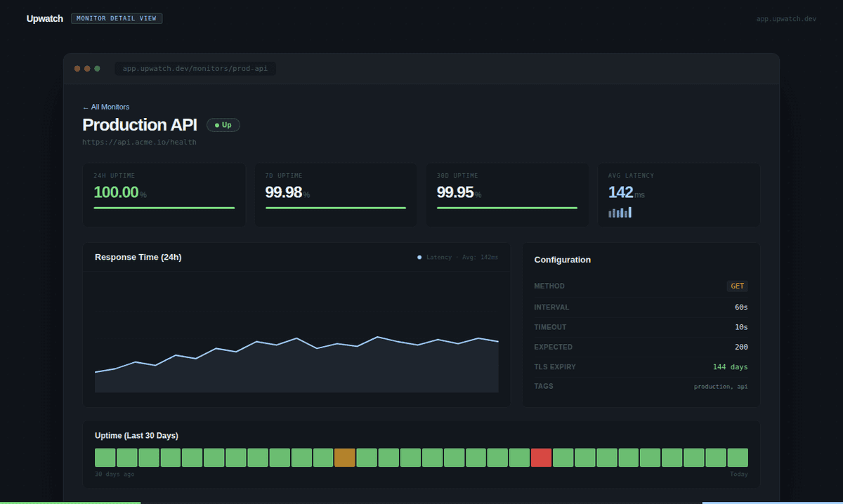Screen dimensions: 843x504
Task: Collapse the Response Time (24h) panel
Action: [140, 257]
